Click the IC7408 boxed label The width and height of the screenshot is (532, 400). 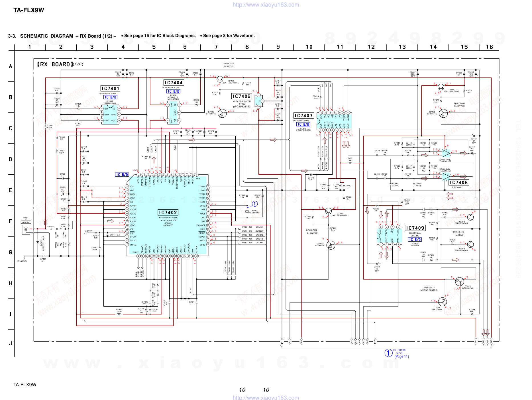point(458,183)
